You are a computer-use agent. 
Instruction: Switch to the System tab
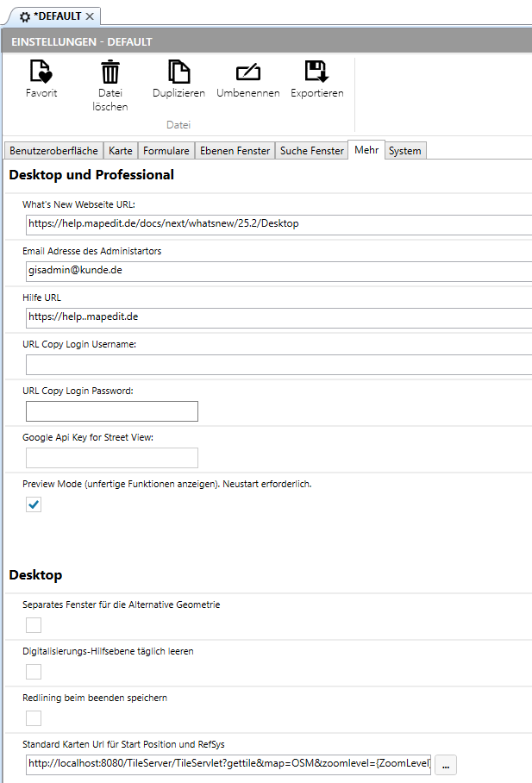click(x=404, y=151)
